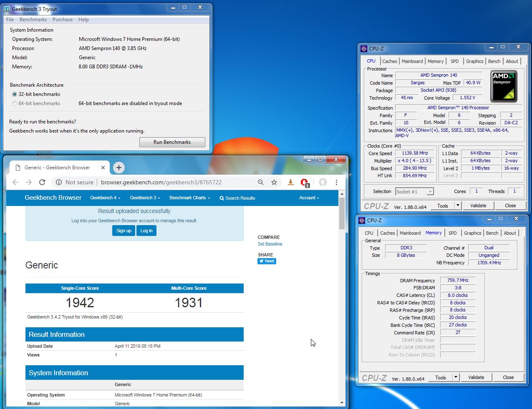Viewport: 532px width, 409px height.
Task: Open the Purchase menu in Geekbench
Action: coord(63,20)
